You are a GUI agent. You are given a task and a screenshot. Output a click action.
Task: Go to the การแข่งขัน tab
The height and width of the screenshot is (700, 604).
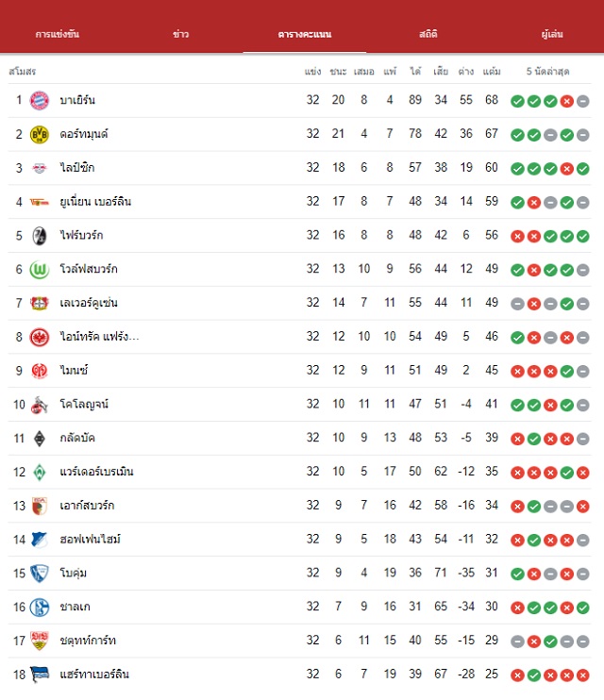pos(58,34)
